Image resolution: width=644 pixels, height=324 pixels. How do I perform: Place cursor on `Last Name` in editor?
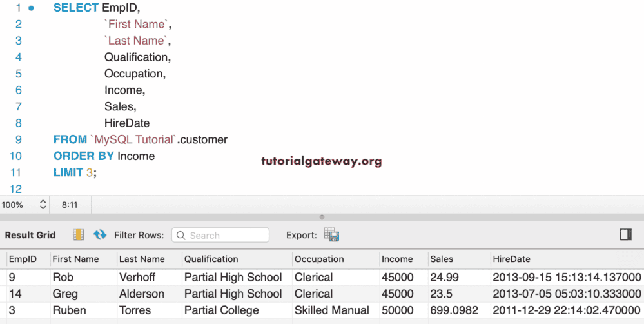pyautogui.click(x=137, y=41)
